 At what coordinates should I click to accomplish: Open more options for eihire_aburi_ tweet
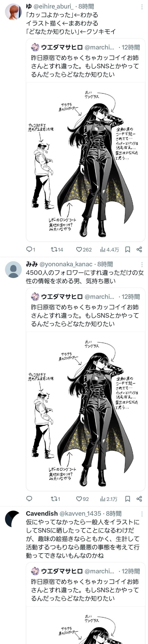tap(142, 7)
